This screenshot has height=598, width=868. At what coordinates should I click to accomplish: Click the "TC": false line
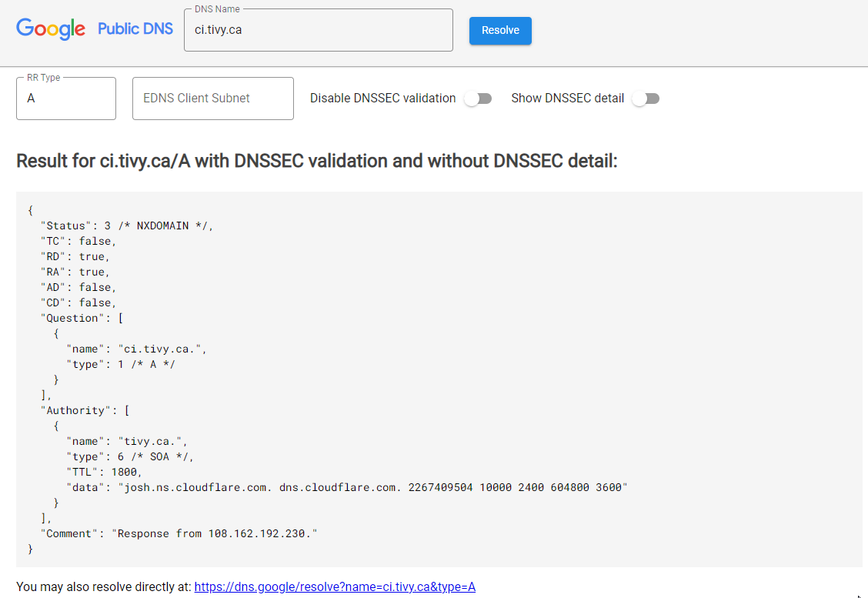click(78, 242)
